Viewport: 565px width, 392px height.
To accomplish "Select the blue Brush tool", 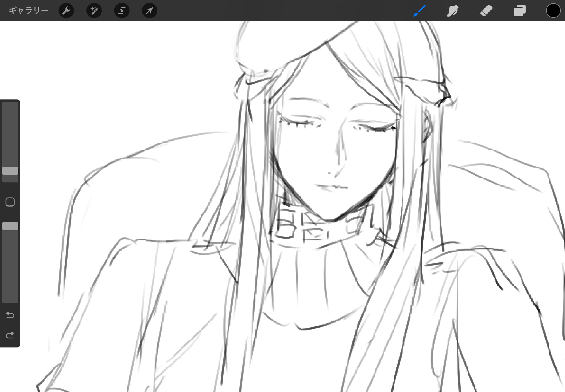I will tap(419, 11).
